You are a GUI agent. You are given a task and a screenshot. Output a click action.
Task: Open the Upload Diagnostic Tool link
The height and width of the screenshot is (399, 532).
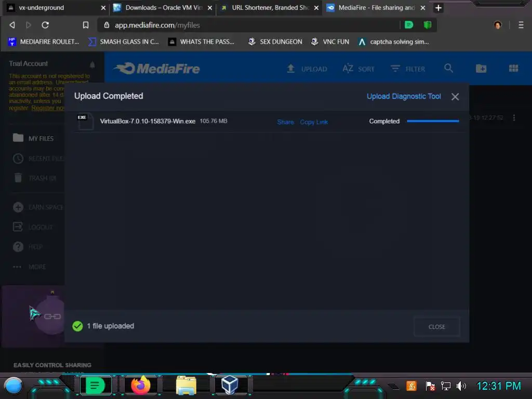404,96
